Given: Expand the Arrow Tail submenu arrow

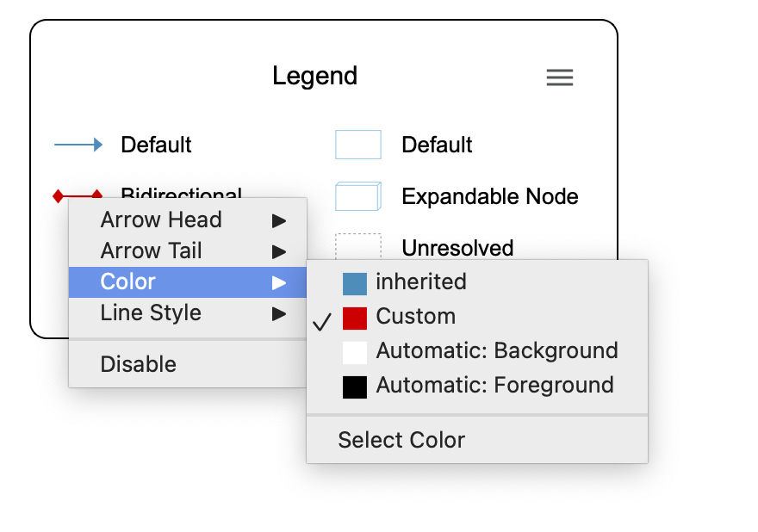Looking at the screenshot, I should coord(279,252).
